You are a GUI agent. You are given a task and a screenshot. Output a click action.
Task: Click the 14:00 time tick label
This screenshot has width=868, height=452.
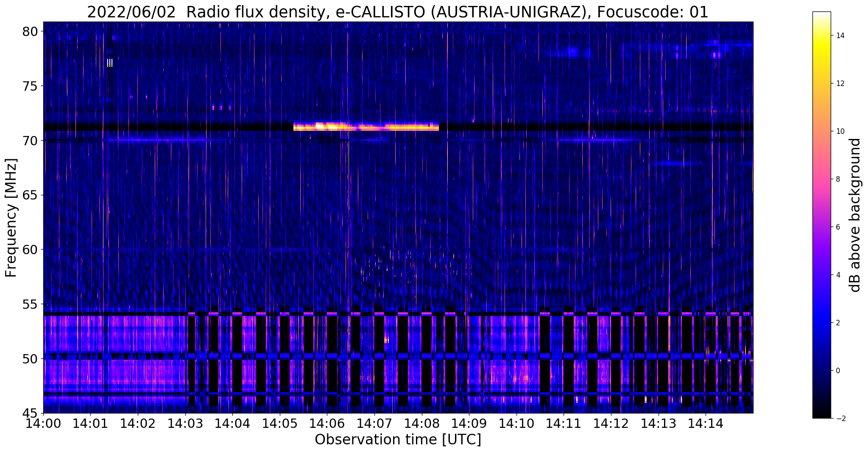click(x=43, y=423)
